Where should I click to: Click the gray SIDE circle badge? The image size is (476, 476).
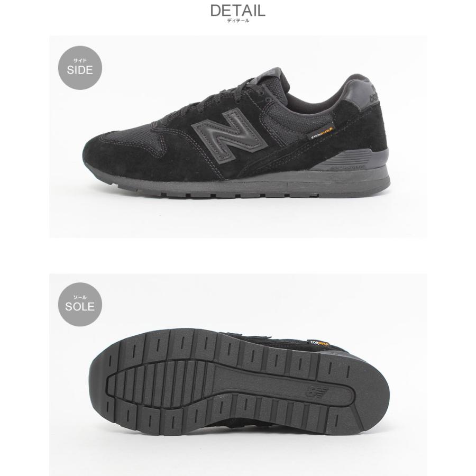(80, 68)
